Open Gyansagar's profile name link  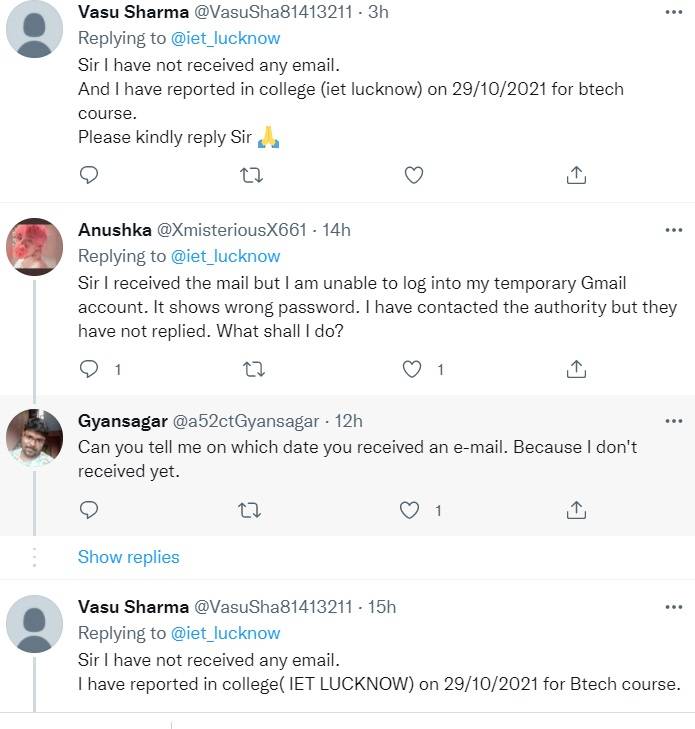(122, 421)
